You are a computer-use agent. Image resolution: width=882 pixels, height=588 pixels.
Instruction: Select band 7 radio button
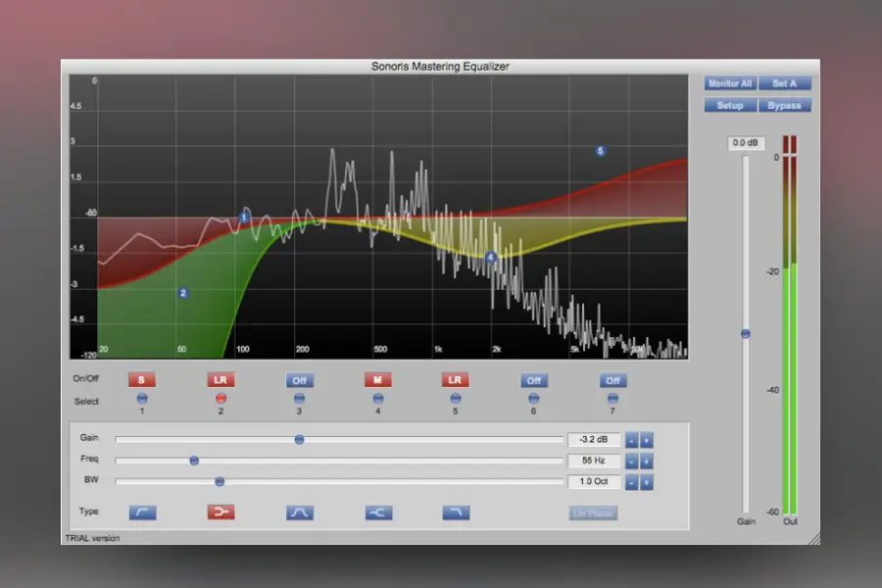[612, 398]
